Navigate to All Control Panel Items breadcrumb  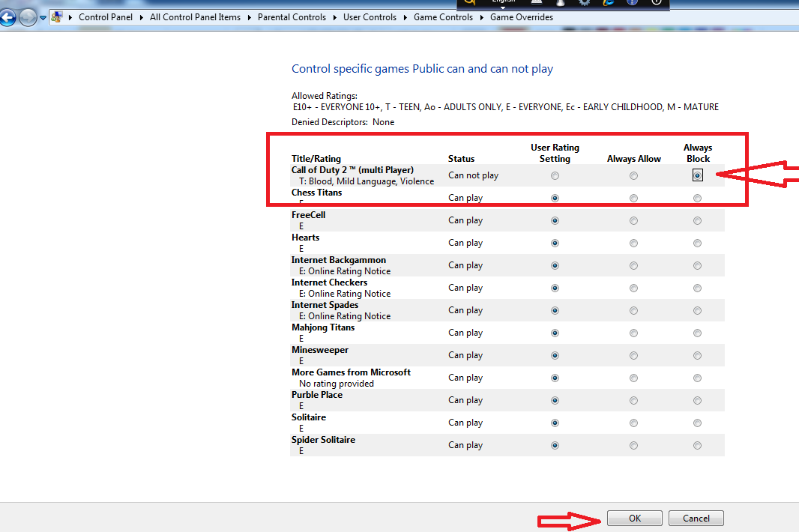pyautogui.click(x=195, y=17)
